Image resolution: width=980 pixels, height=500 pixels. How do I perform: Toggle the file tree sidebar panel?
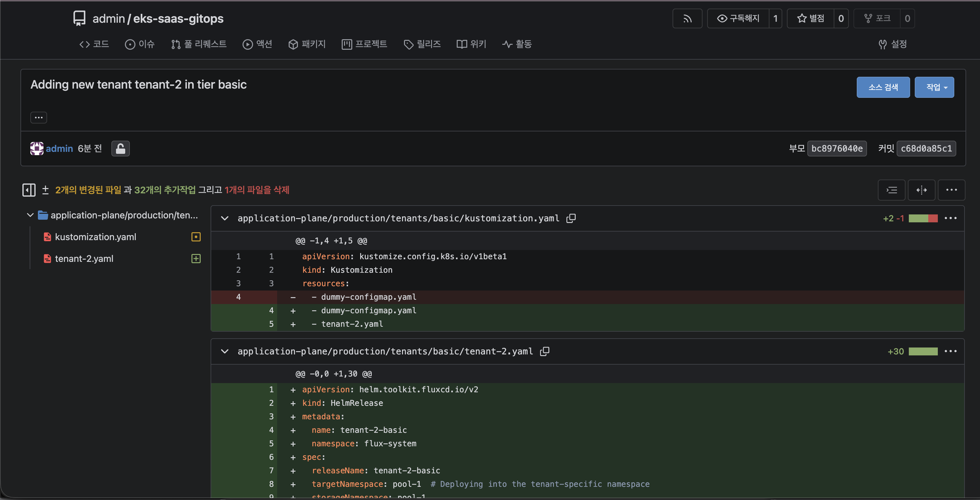click(x=29, y=190)
